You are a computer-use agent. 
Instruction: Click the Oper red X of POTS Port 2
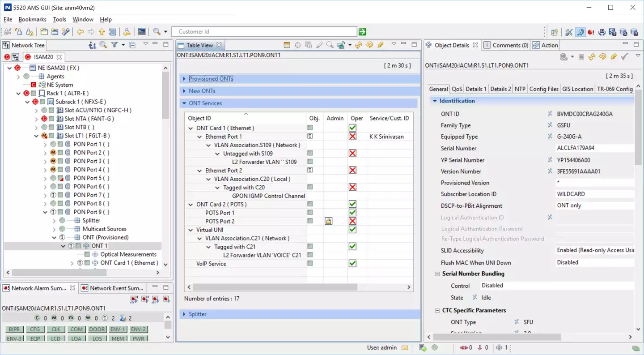click(352, 221)
